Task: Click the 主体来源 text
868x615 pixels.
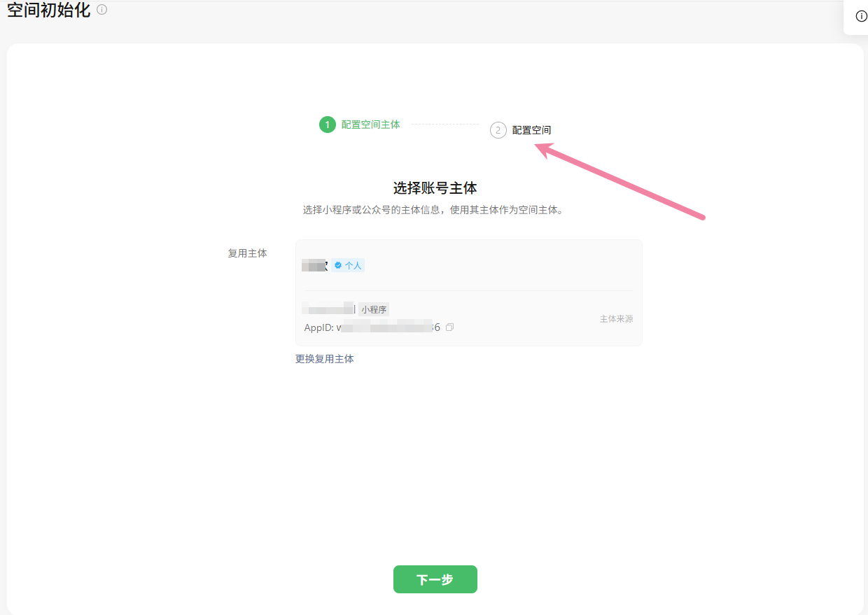Action: pyautogui.click(x=617, y=318)
